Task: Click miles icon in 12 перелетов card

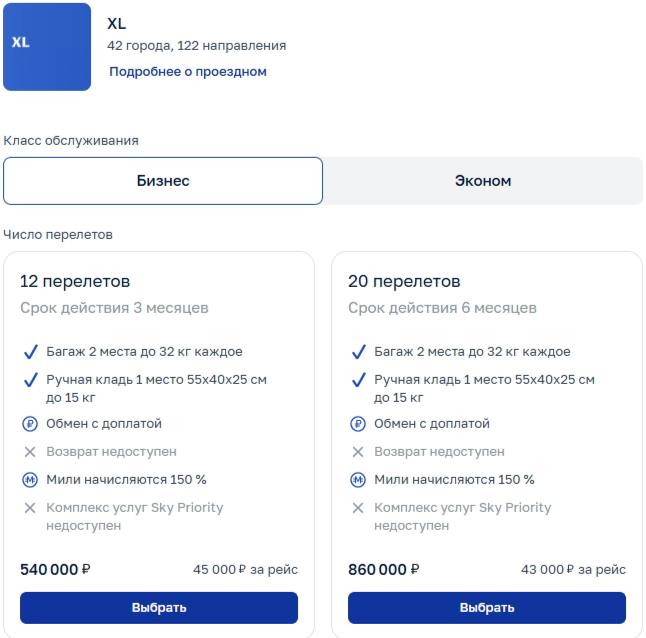Action: point(30,480)
